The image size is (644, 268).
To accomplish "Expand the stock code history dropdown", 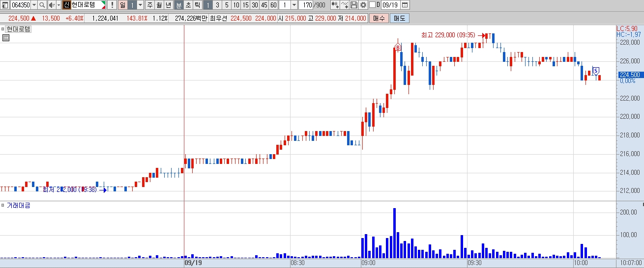I will point(34,5).
